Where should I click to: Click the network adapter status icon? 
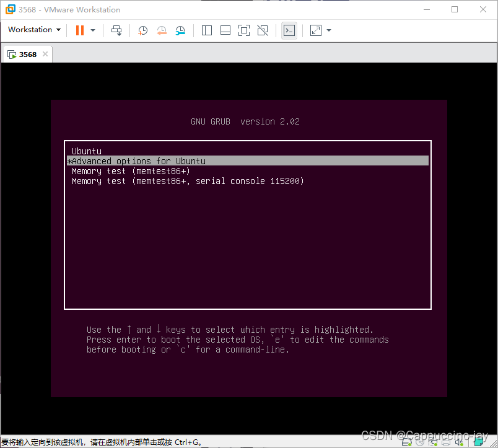pos(433,442)
